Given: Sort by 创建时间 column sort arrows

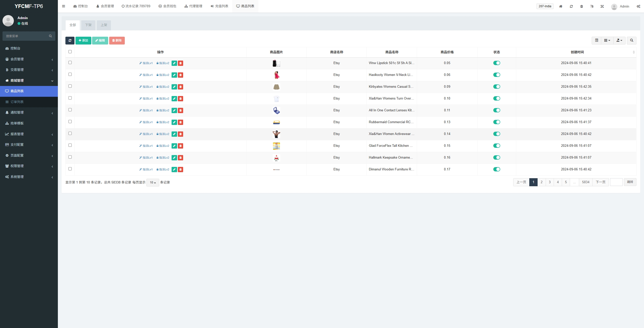Looking at the screenshot, I should tap(634, 52).
